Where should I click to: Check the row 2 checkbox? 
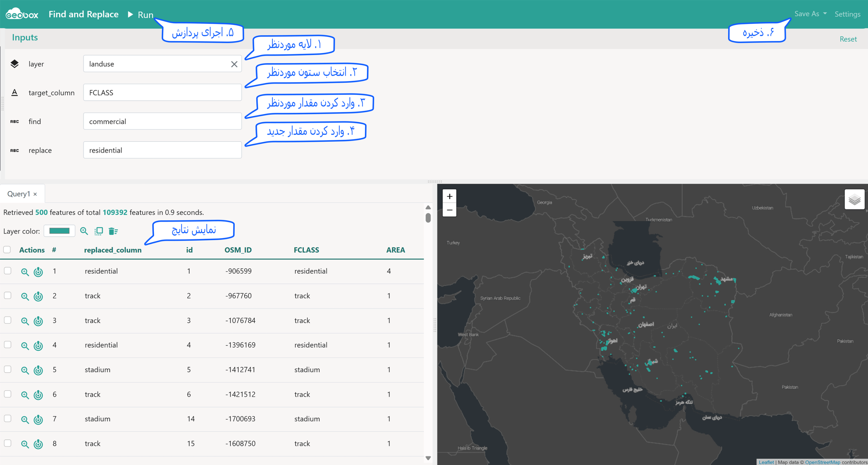click(7, 295)
